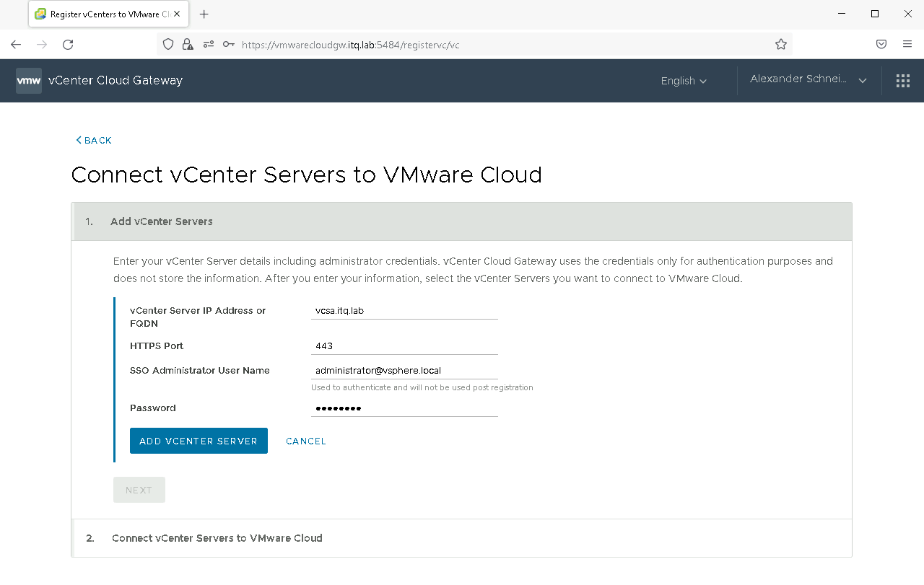Click the vmw logo icon
This screenshot has width=924, height=585.
pyautogui.click(x=29, y=81)
